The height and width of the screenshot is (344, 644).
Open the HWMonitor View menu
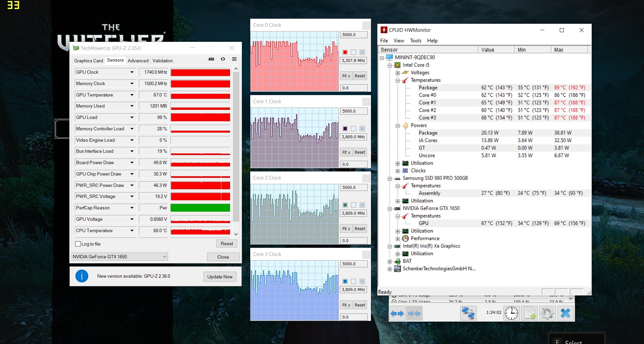[x=399, y=41]
